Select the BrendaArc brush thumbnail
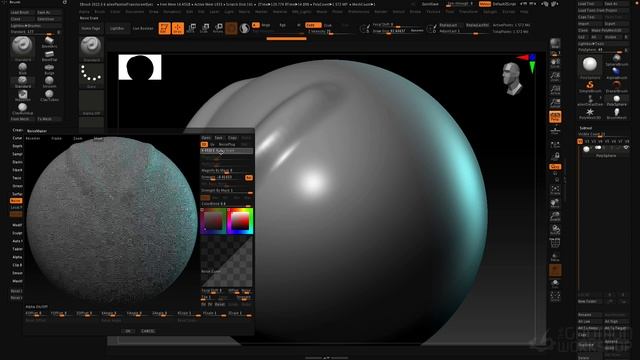Viewport: 640px width, 360px height. (x=49, y=42)
